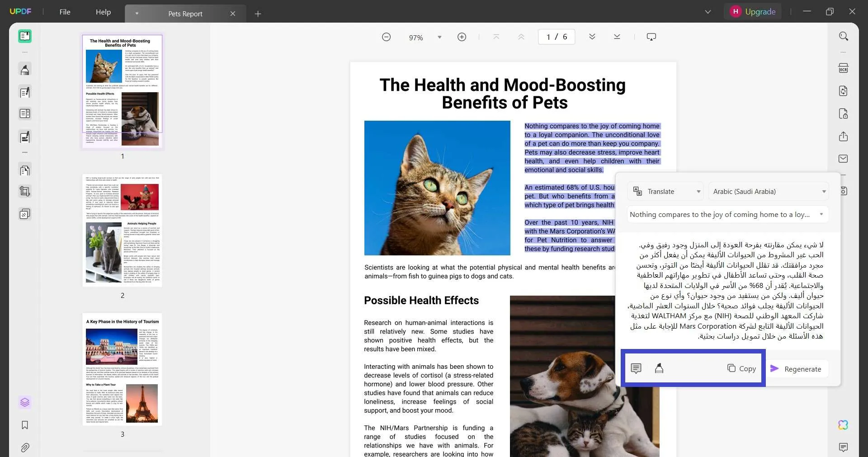Go to previous page arrow
The width and height of the screenshot is (868, 457).
[521, 37]
